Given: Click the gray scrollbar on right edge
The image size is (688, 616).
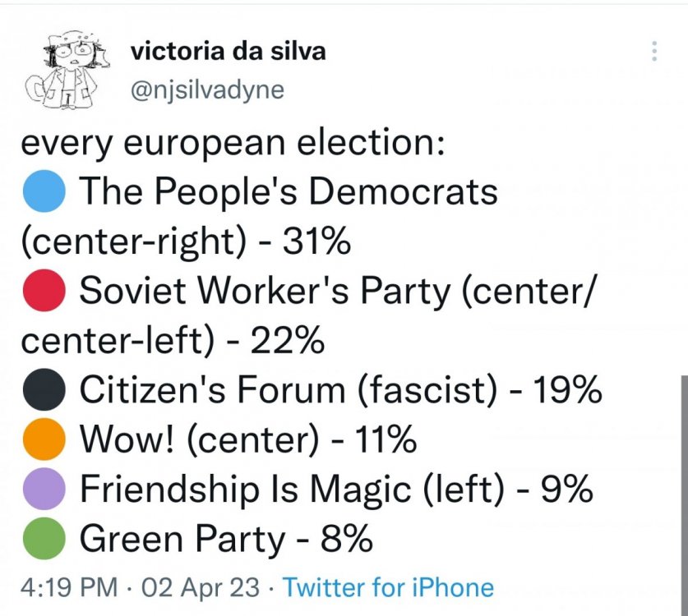Looking at the screenshot, I should pyautogui.click(x=684, y=495).
